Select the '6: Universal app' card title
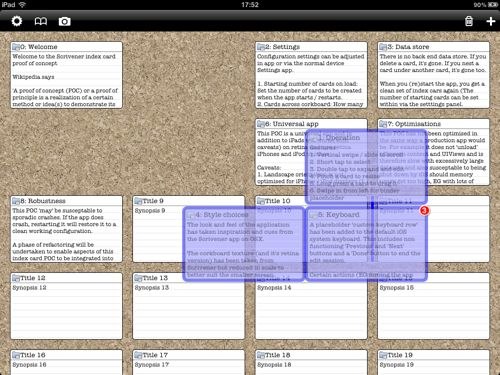Image resolution: width=500 pixels, height=375 pixels. [292, 124]
